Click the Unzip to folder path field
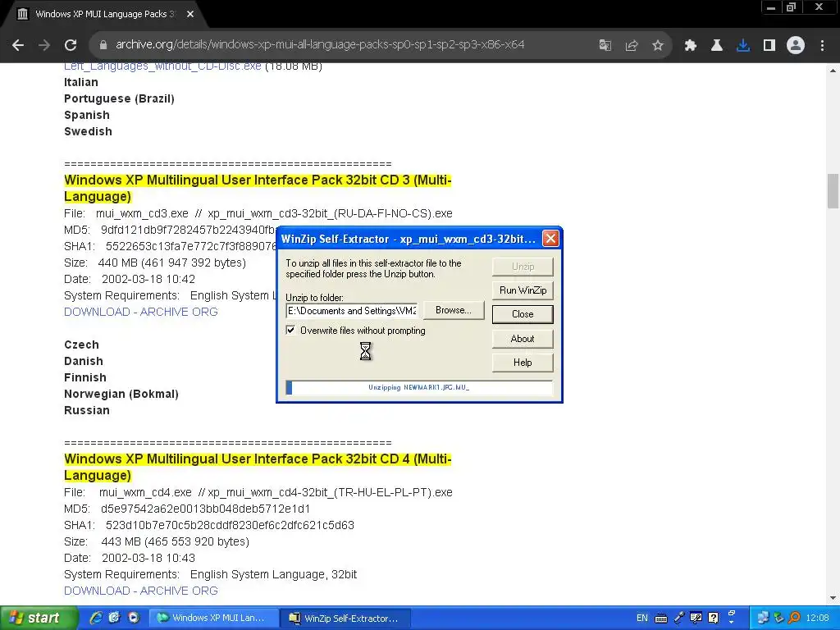Screen dimensions: 840x630 tap(352, 311)
